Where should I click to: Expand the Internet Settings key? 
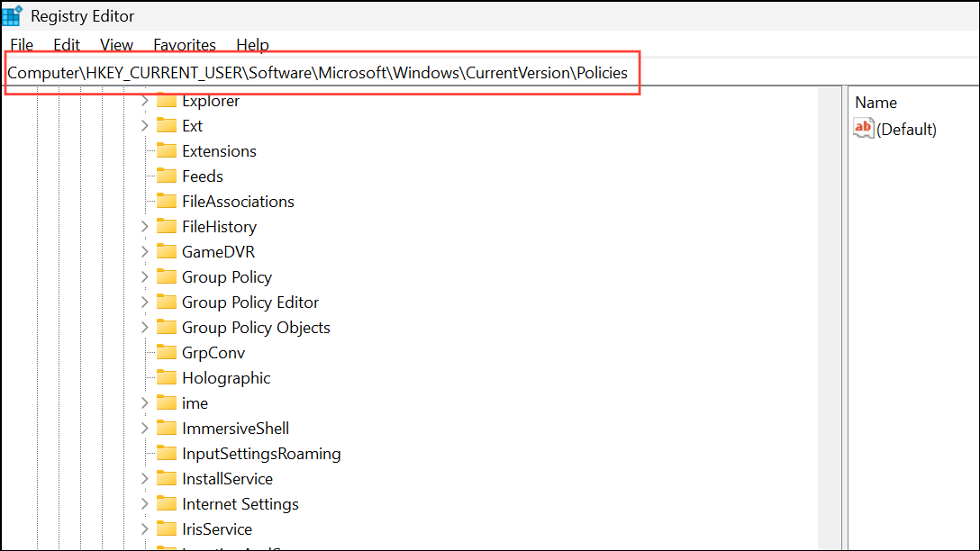144,503
